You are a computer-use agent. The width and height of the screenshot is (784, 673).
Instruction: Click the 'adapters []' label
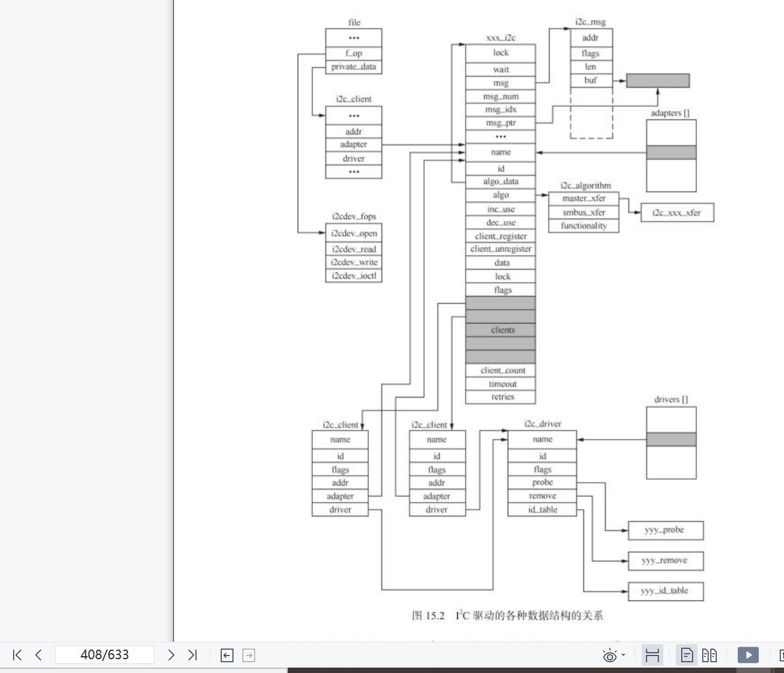670,113
